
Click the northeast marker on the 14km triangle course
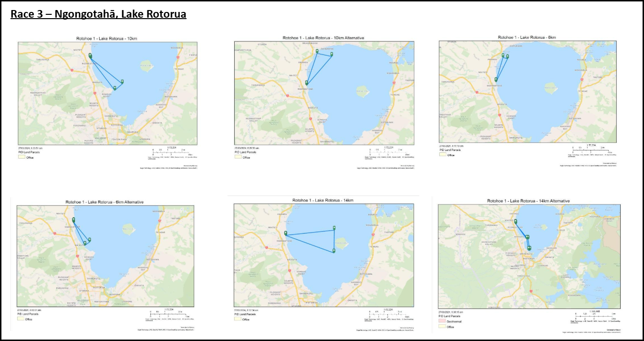[334, 228]
